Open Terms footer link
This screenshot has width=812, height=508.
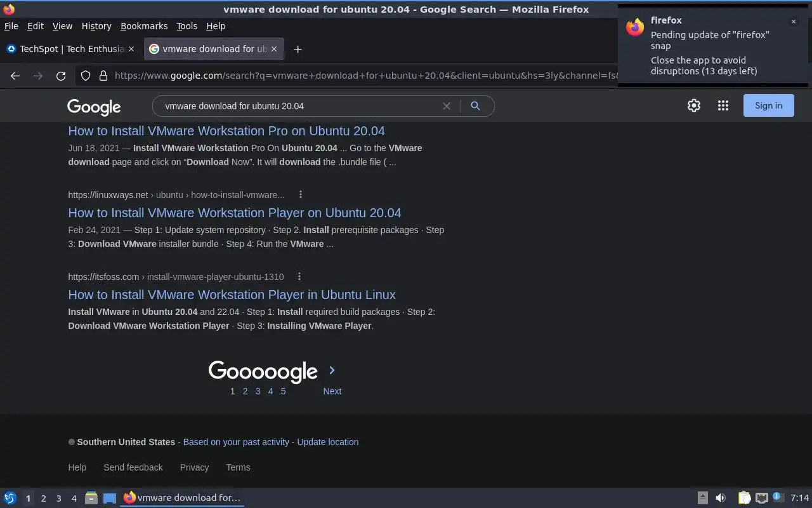(238, 467)
